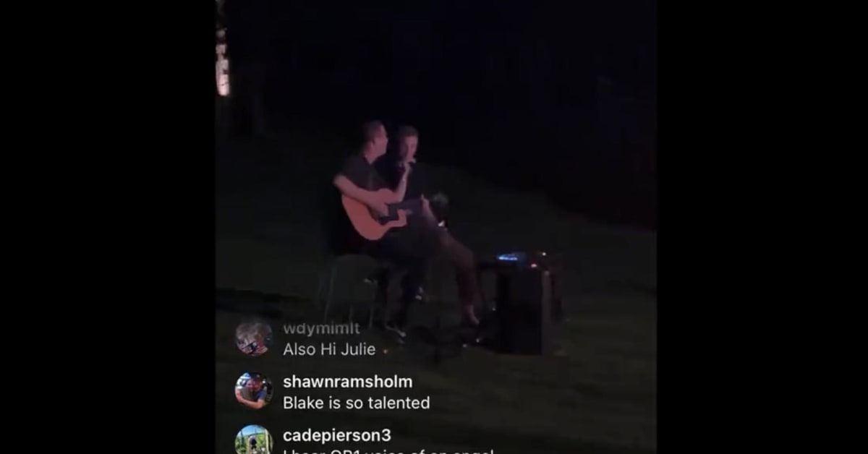Select the username wdymimlt

321,329
